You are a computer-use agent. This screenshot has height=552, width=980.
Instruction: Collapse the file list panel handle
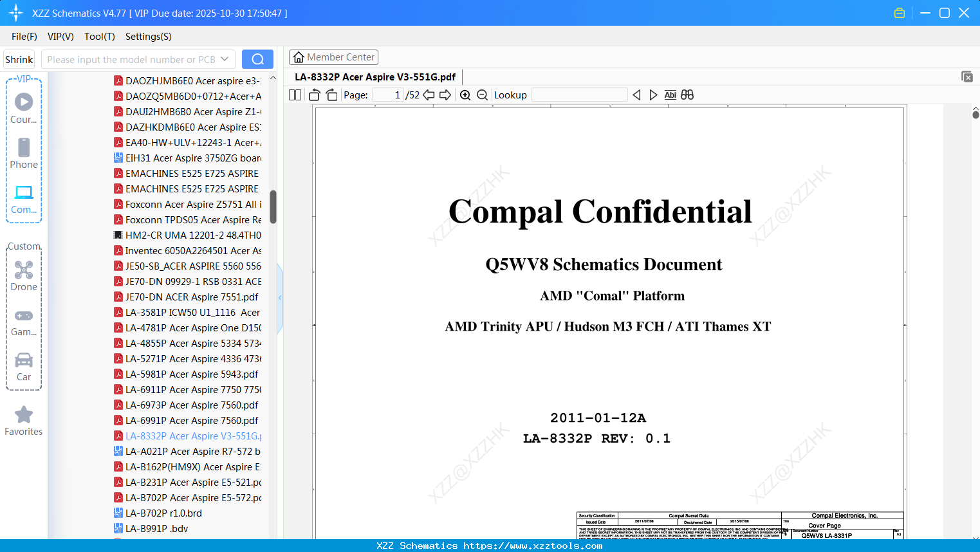tap(280, 298)
